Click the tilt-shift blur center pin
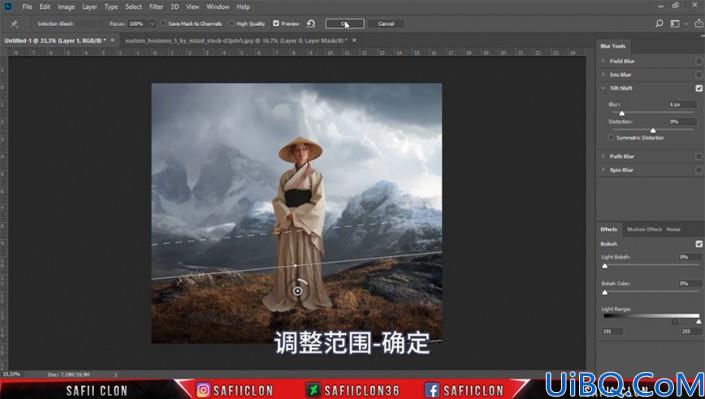The height and width of the screenshot is (399, 705). click(297, 291)
